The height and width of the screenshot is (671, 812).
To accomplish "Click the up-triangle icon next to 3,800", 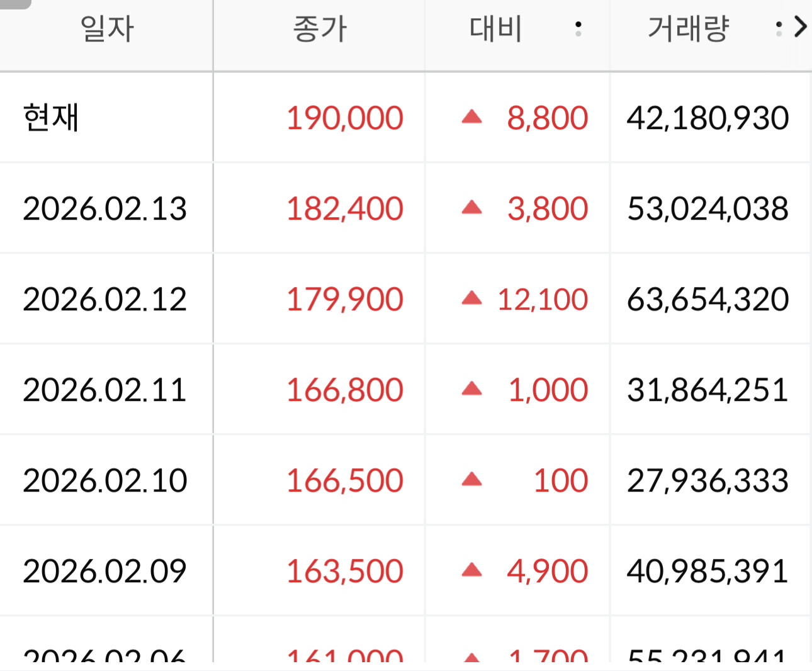I will (471, 207).
